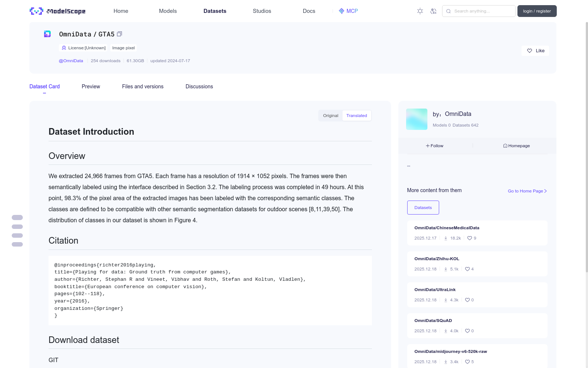The height and width of the screenshot is (368, 588).
Task: Open the Home nav item
Action: [121, 11]
